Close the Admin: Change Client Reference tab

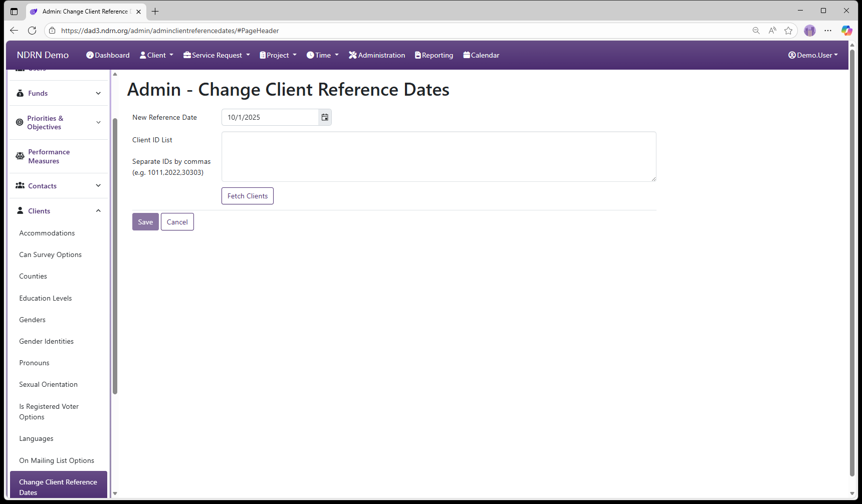point(138,12)
